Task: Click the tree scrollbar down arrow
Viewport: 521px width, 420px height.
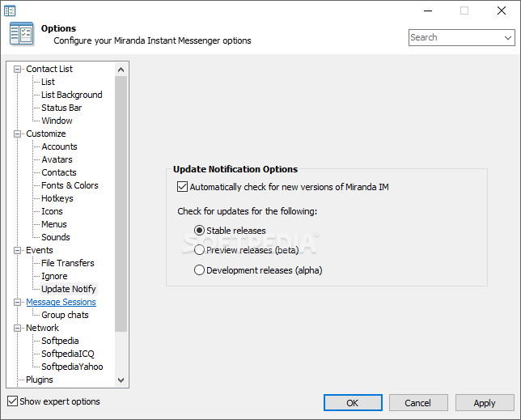Action: pos(121,380)
